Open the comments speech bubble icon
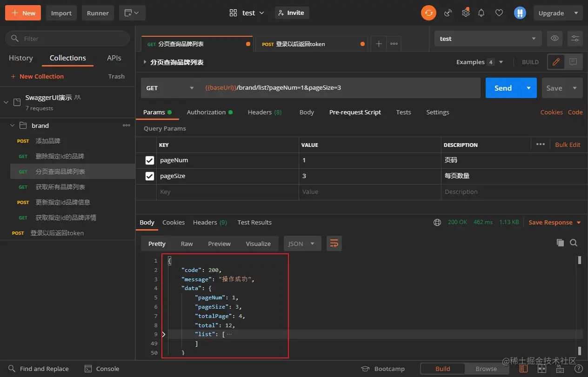 point(573,62)
